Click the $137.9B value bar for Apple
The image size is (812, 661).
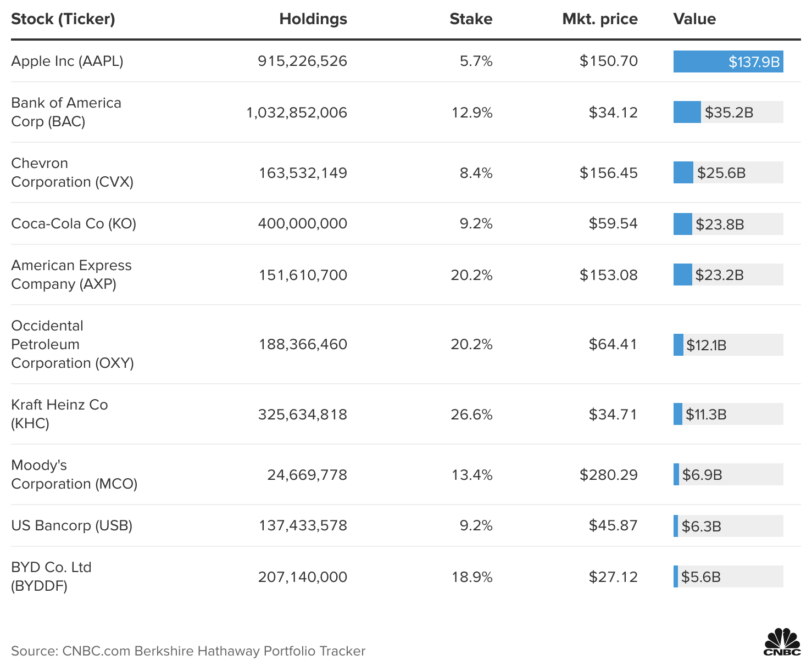[728, 62]
